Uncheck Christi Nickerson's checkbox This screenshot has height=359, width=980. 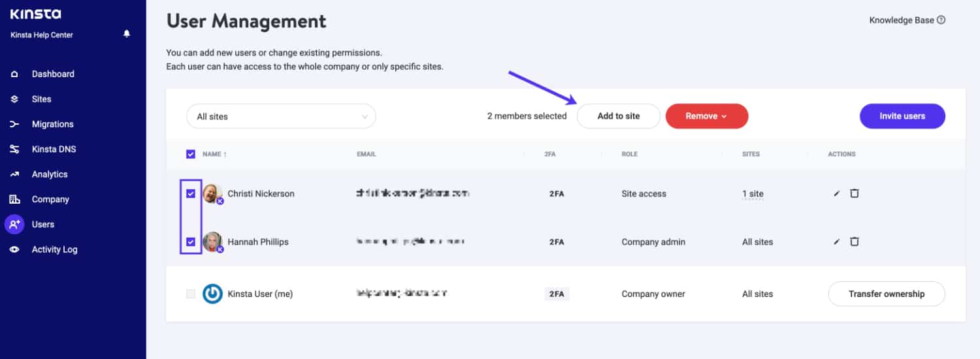tap(191, 194)
